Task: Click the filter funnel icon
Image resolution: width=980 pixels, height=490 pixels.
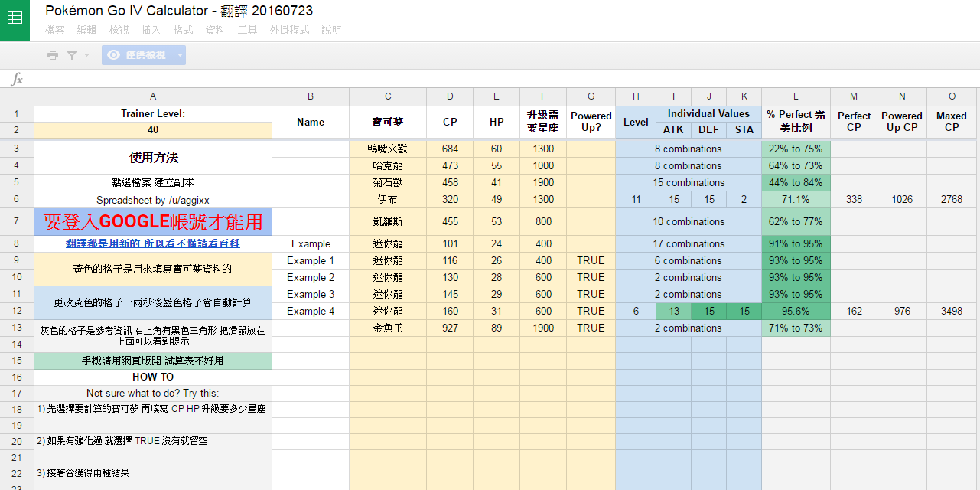Action: coord(72,55)
